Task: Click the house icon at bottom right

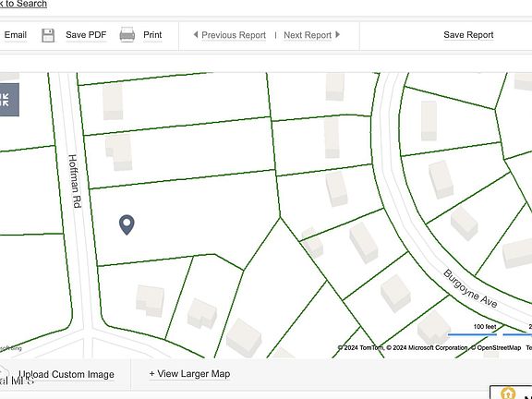Action: coord(508,393)
